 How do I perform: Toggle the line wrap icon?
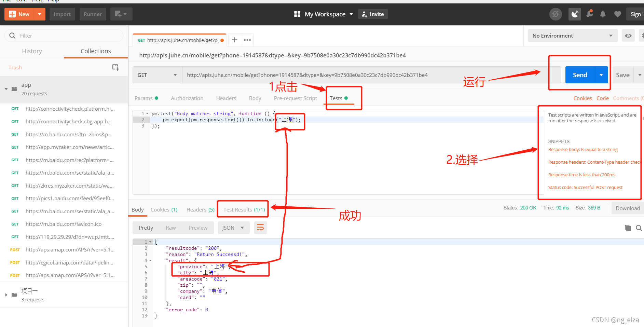pos(260,228)
